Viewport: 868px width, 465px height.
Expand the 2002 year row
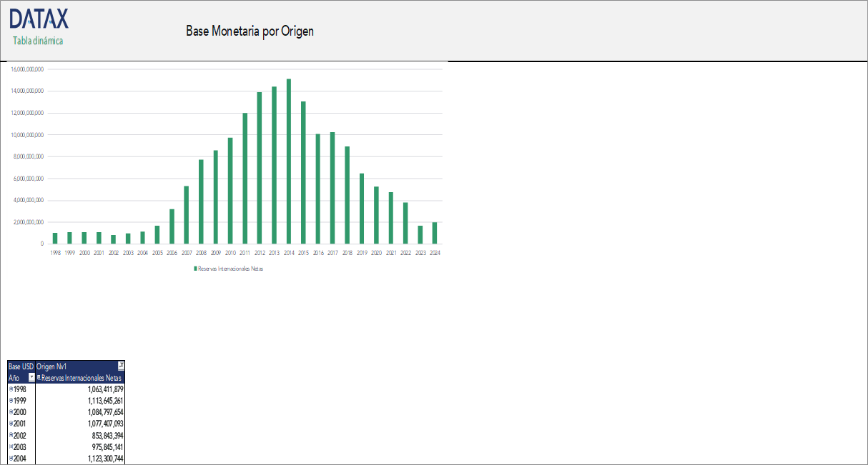tap(11, 434)
